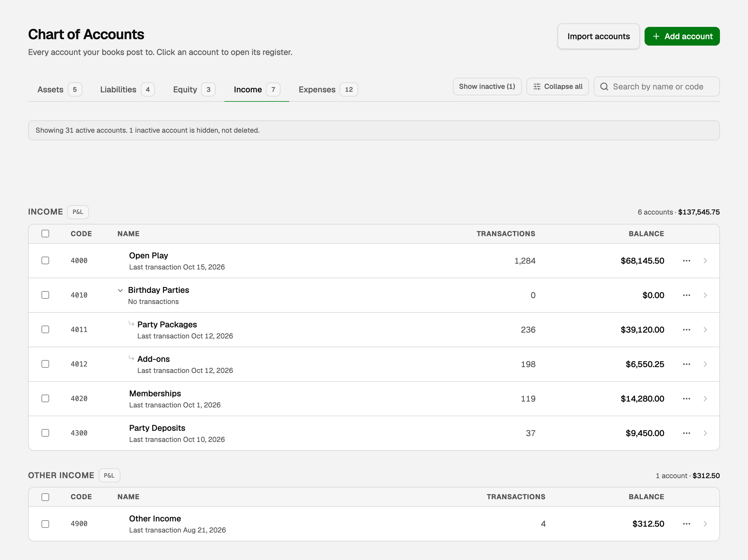The width and height of the screenshot is (748, 560).
Task: Click the Import accounts button
Action: [598, 36]
